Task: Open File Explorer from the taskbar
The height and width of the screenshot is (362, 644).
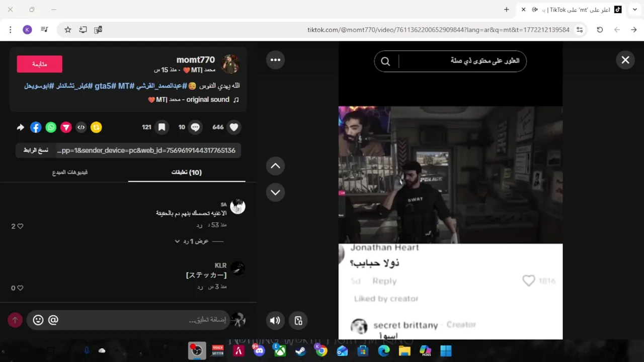Action: 405,350
